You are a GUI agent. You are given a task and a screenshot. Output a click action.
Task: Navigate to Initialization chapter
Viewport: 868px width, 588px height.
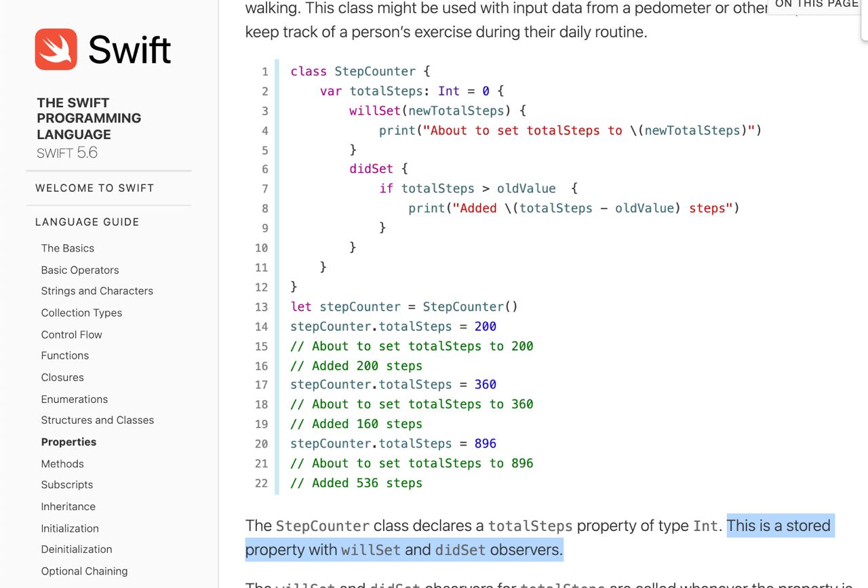click(70, 528)
